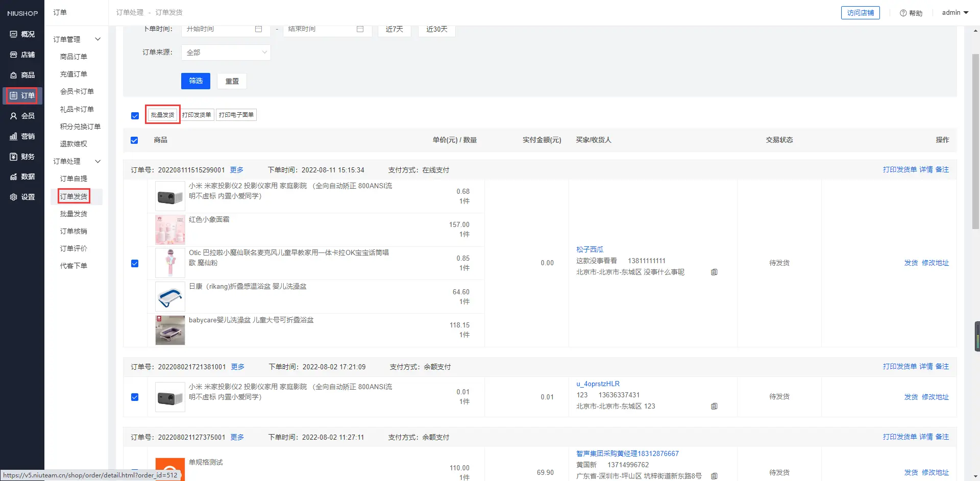Click the 批量发货 batch ship button
Screen dimensions: 980x481
click(163, 115)
